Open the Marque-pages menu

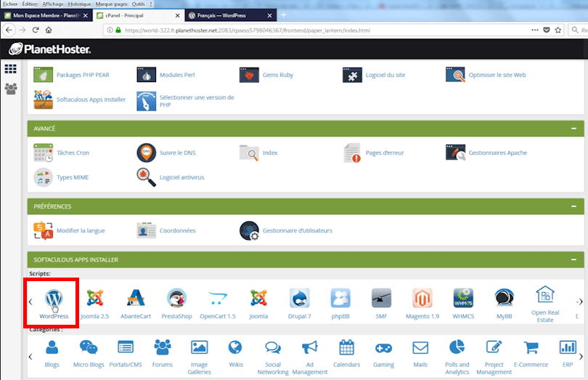pyautogui.click(x=111, y=4)
